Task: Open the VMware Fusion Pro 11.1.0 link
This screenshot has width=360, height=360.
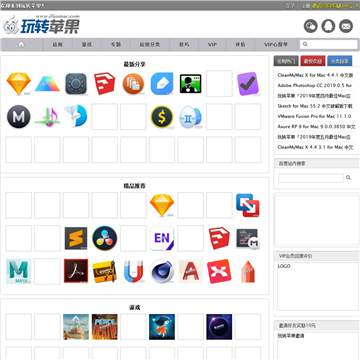Action: (314, 116)
